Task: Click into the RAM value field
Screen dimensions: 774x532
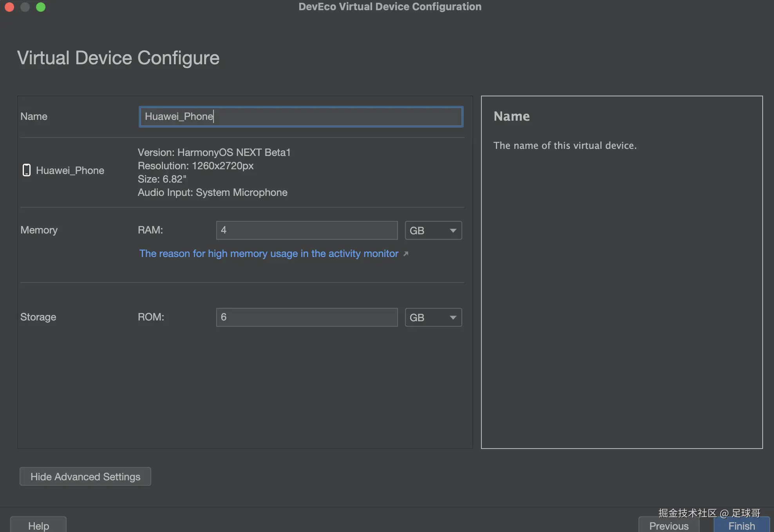Action: tap(307, 230)
